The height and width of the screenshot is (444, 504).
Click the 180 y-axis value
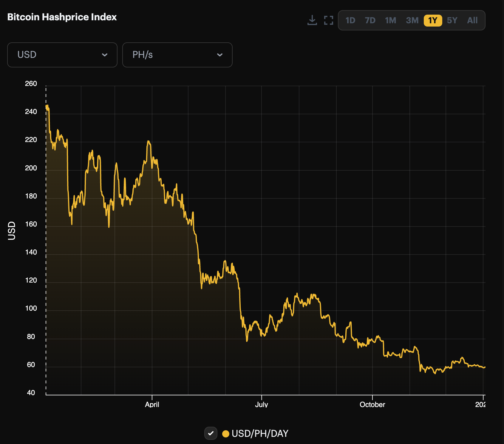[x=31, y=196]
